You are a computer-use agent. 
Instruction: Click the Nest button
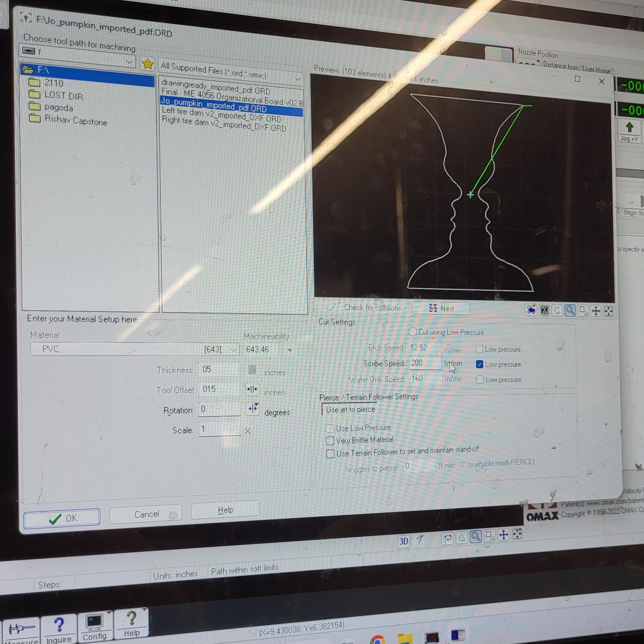[x=441, y=309]
